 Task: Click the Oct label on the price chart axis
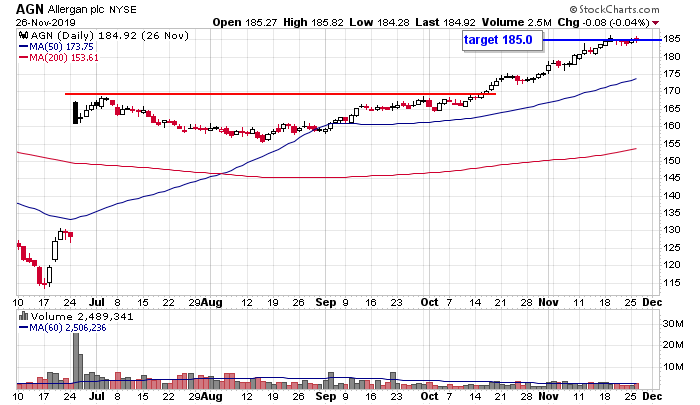tap(429, 302)
